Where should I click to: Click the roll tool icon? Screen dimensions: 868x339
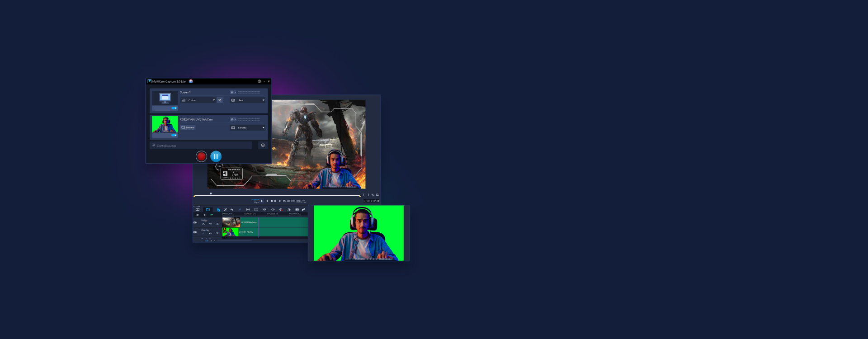(x=273, y=210)
